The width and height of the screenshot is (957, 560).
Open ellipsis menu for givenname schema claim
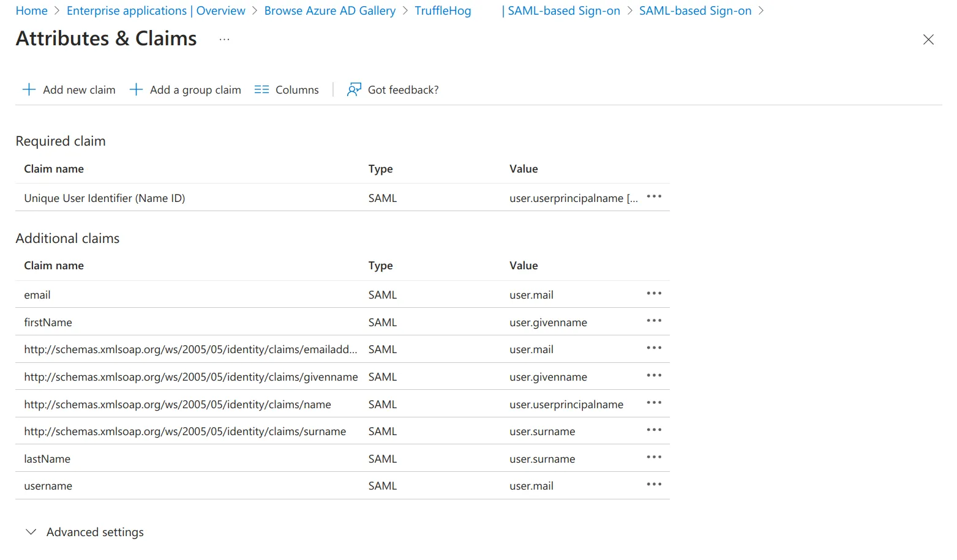(654, 375)
